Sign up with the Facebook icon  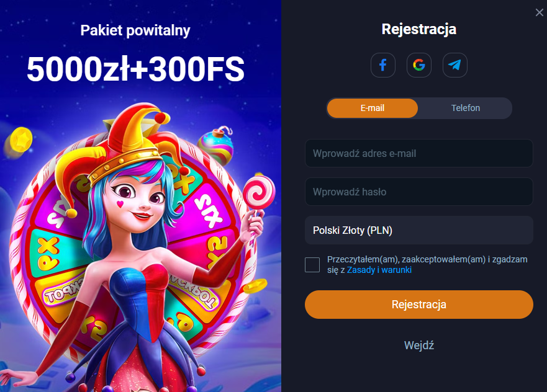tap(382, 65)
